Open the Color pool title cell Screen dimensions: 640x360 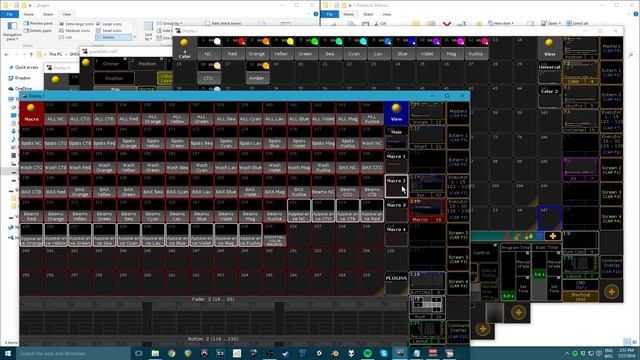184,48
